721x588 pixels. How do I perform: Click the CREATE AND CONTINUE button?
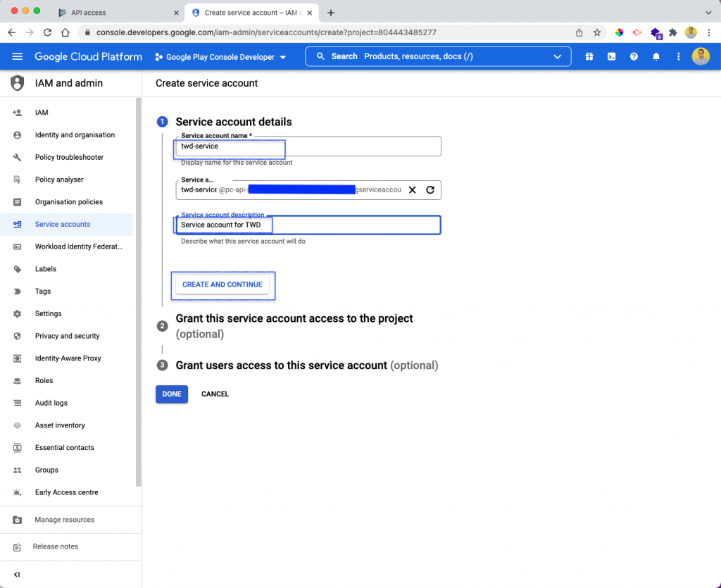tap(222, 284)
